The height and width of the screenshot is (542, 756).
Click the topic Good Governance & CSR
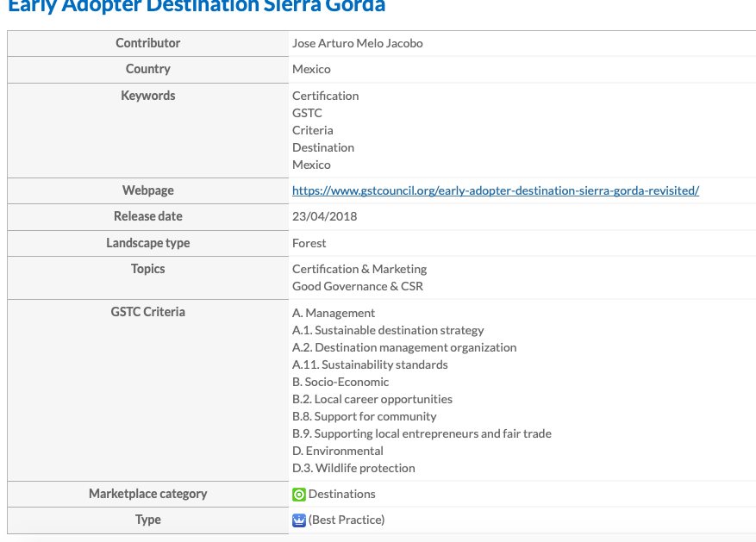tap(358, 286)
